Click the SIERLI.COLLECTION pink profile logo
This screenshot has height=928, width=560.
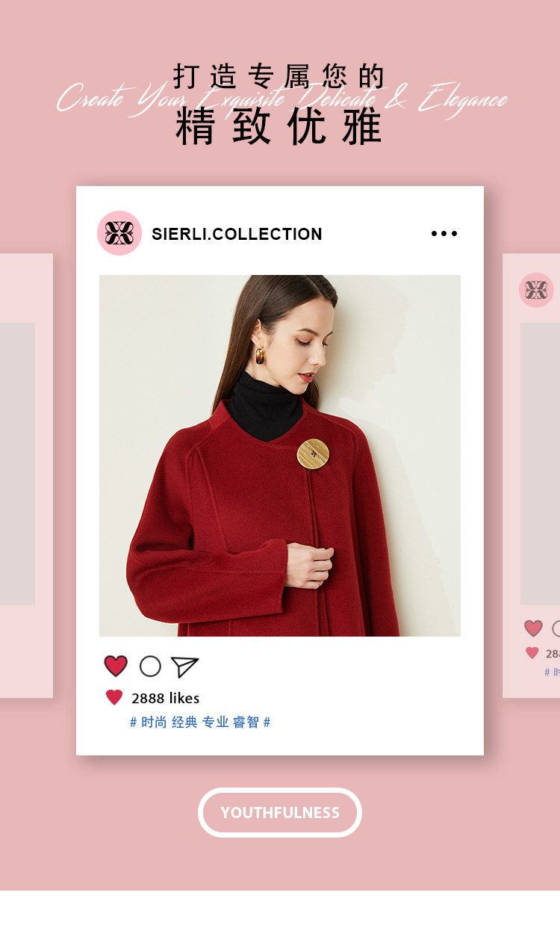[119, 233]
